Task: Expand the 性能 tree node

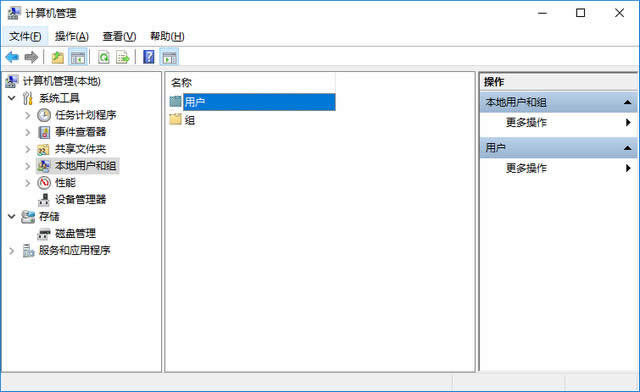Action: [28, 183]
